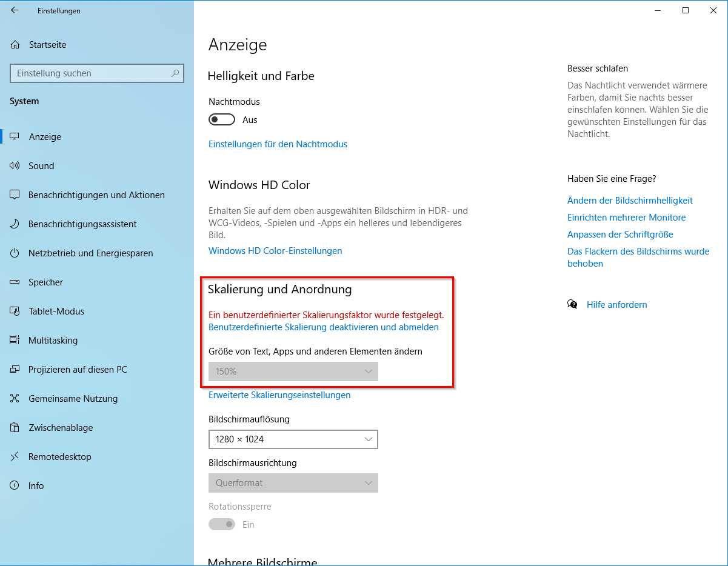Toggle the Rotationssperre switch
The width and height of the screenshot is (728, 566).
222,524
